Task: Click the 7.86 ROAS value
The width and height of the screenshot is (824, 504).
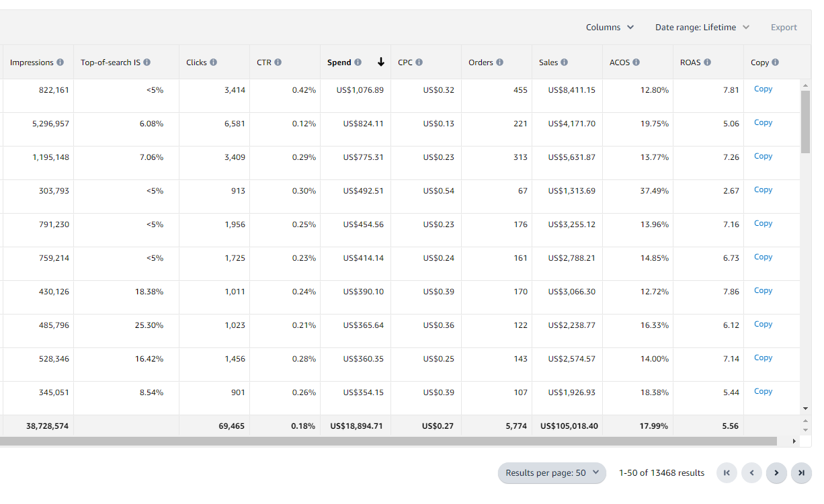Action: click(x=731, y=292)
